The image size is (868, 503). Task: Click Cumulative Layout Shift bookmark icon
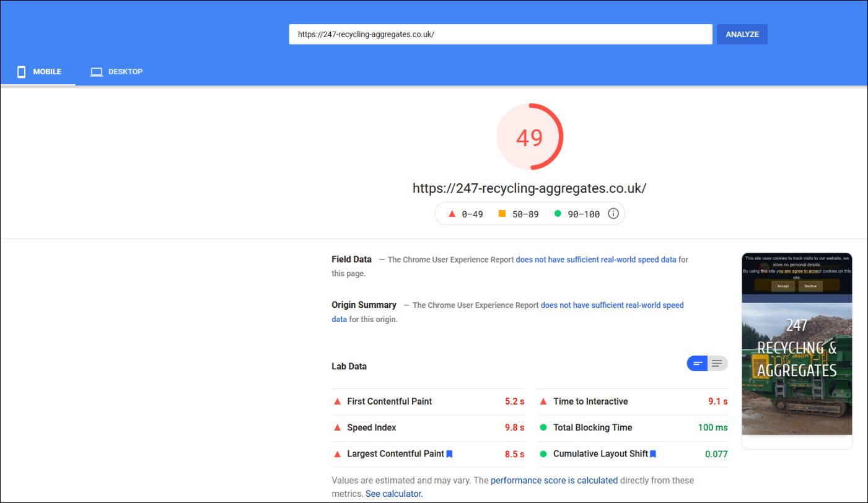click(x=653, y=454)
